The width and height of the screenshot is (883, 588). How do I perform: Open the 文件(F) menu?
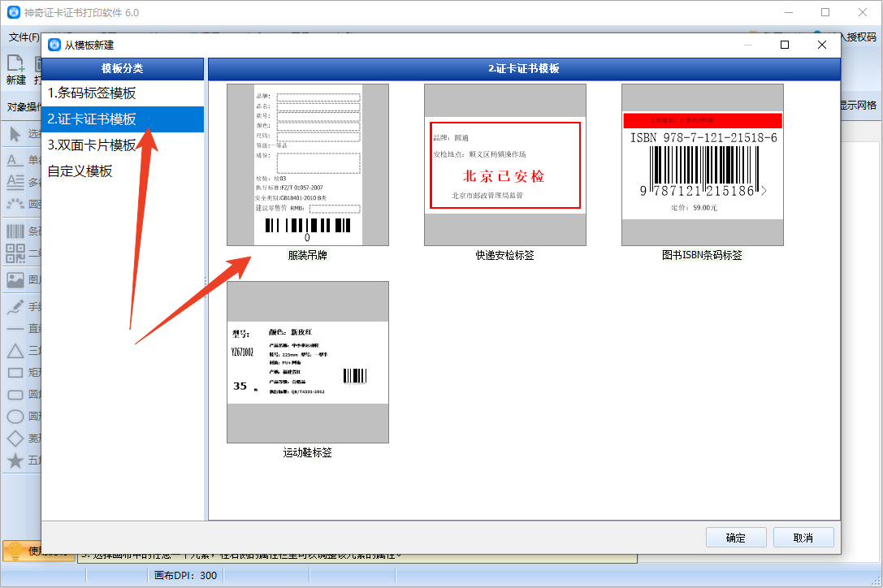click(24, 37)
